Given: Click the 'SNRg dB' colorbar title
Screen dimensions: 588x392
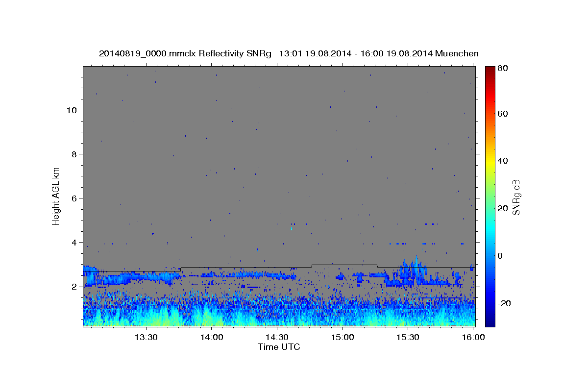Looking at the screenshot, I should click(516, 197).
